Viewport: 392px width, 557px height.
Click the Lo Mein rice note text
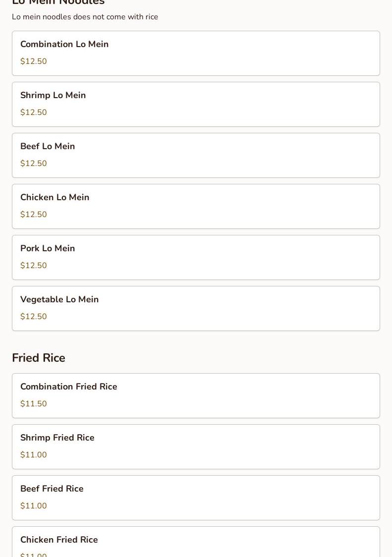85,17
